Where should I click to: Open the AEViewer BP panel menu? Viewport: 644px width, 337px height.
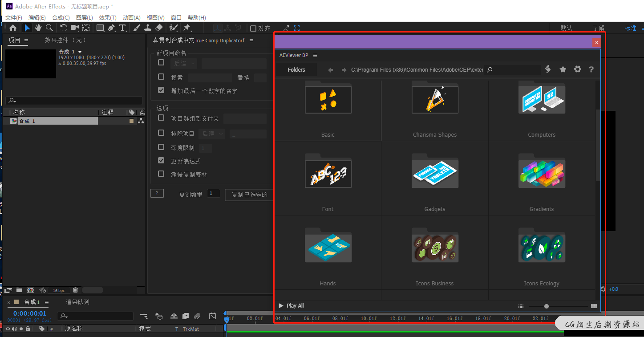pyautogui.click(x=315, y=56)
